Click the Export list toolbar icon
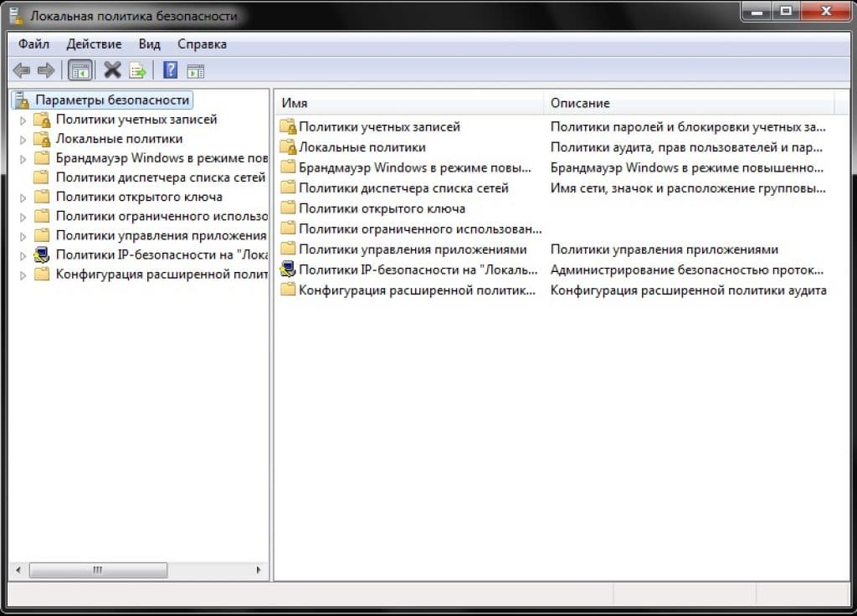857x616 pixels. click(x=138, y=70)
